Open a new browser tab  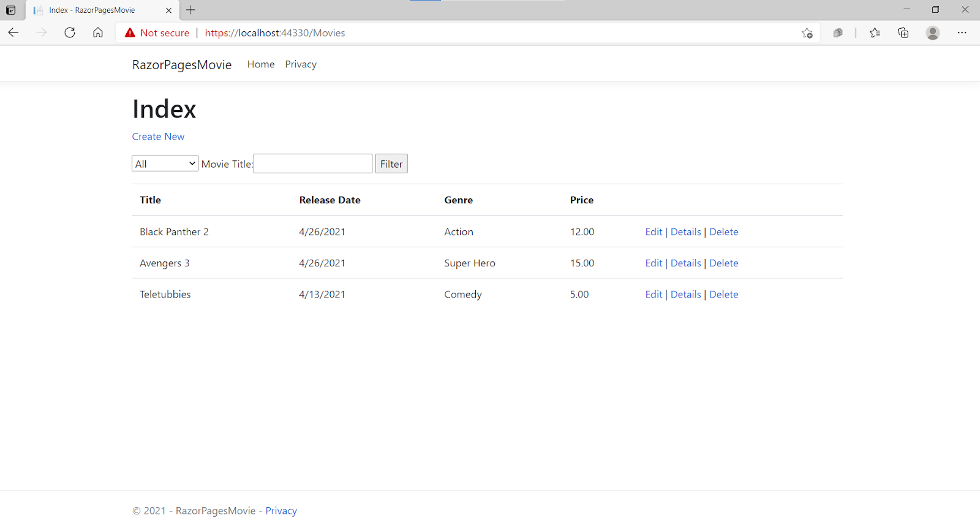click(x=191, y=10)
